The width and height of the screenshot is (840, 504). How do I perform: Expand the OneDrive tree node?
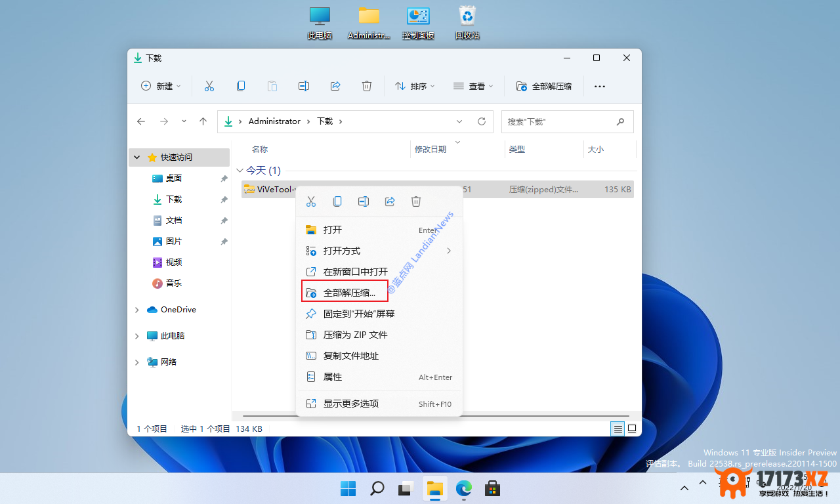[x=137, y=310]
